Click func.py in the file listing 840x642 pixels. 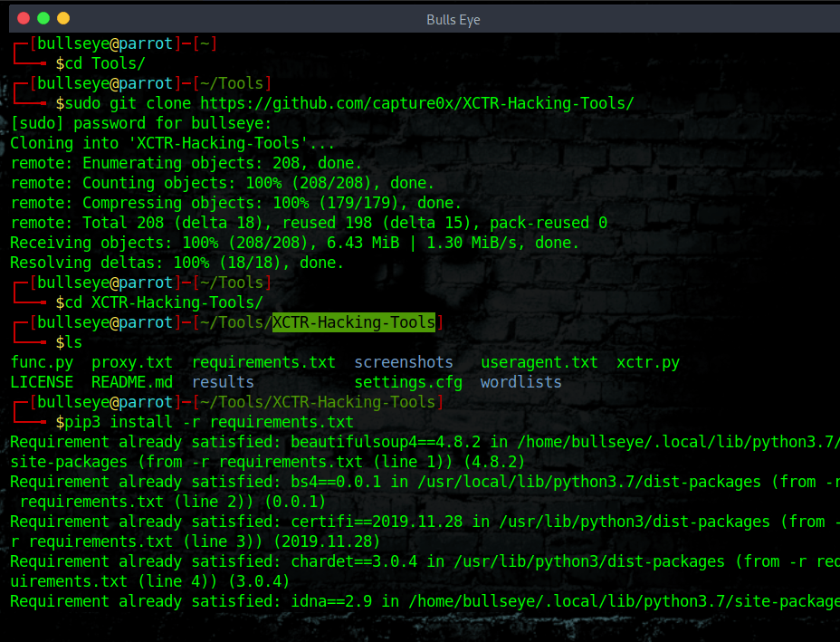coord(42,362)
